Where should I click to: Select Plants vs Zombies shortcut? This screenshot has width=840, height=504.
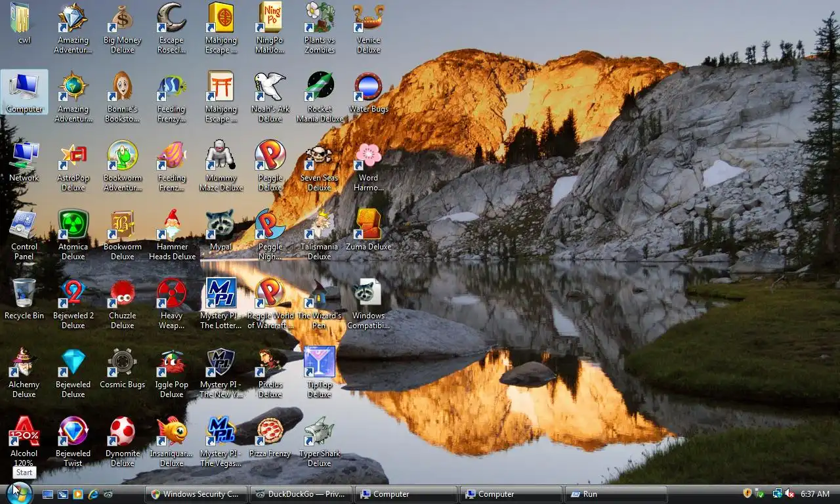click(x=320, y=28)
